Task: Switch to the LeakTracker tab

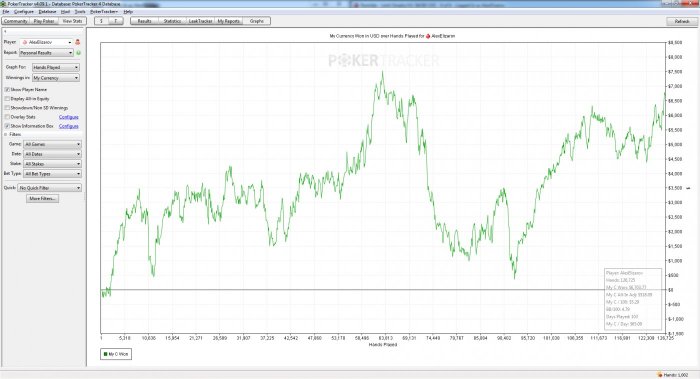Action: click(200, 21)
